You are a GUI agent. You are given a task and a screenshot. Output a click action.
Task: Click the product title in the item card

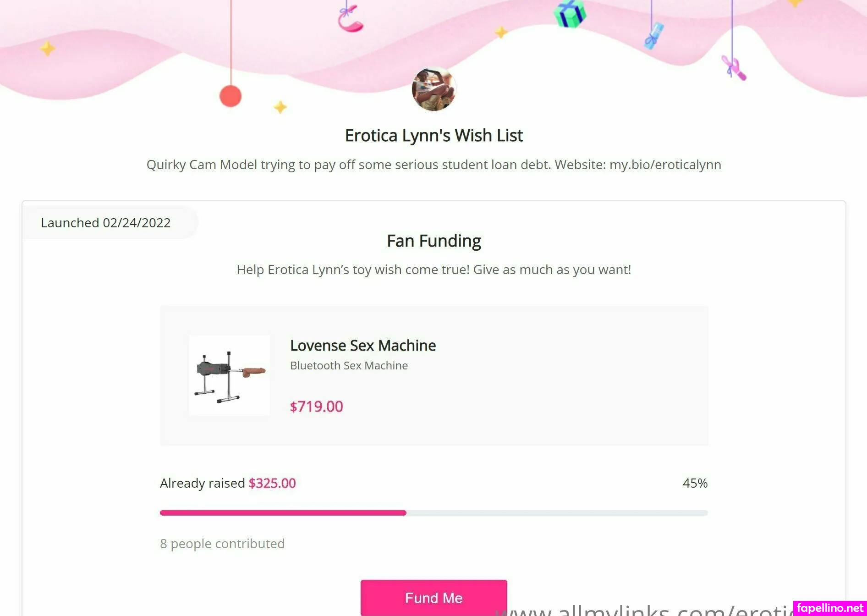pyautogui.click(x=363, y=346)
